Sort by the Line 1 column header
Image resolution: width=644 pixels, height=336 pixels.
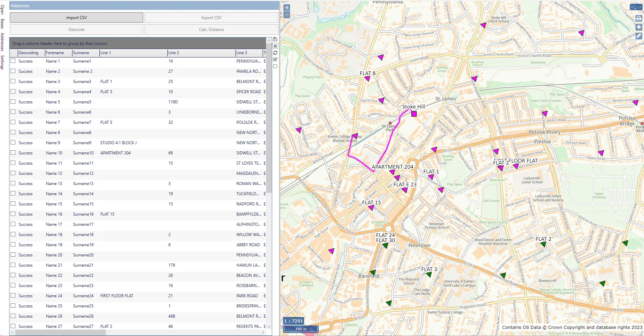[133, 53]
